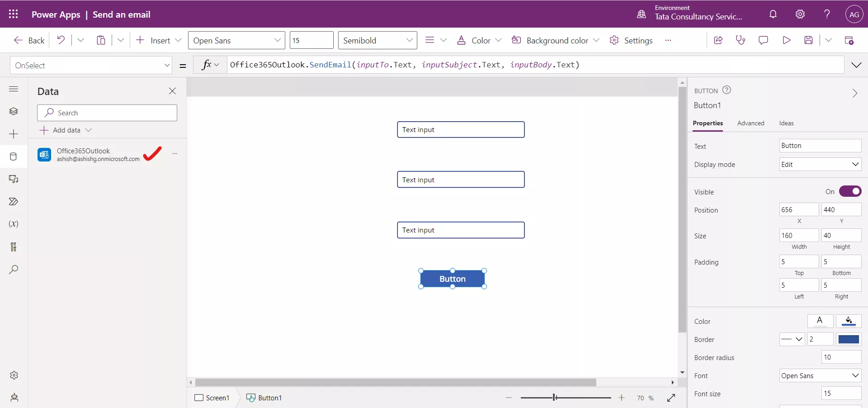Open the Ideas tab in properties pane

click(x=787, y=123)
